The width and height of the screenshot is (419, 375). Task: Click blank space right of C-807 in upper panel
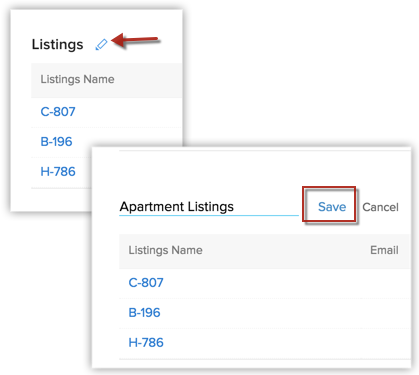coord(128,112)
